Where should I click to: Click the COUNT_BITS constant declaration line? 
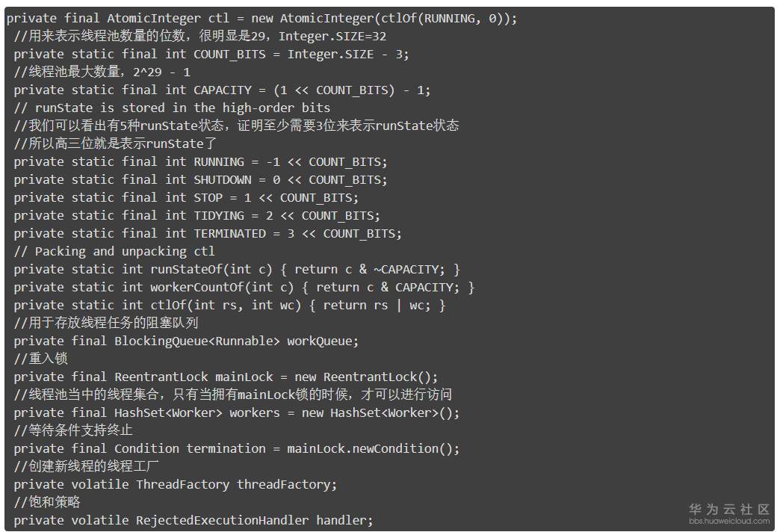click(211, 54)
